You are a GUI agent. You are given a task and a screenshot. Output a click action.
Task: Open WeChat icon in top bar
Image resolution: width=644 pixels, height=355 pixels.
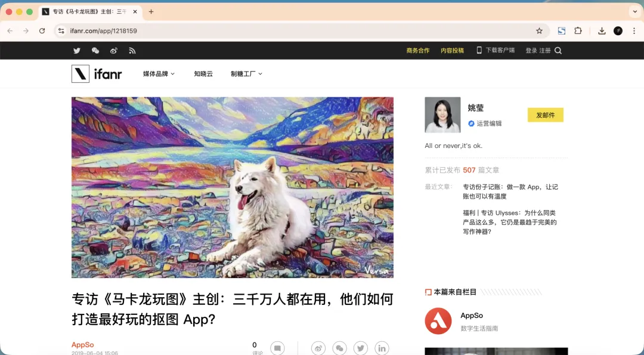[95, 51]
